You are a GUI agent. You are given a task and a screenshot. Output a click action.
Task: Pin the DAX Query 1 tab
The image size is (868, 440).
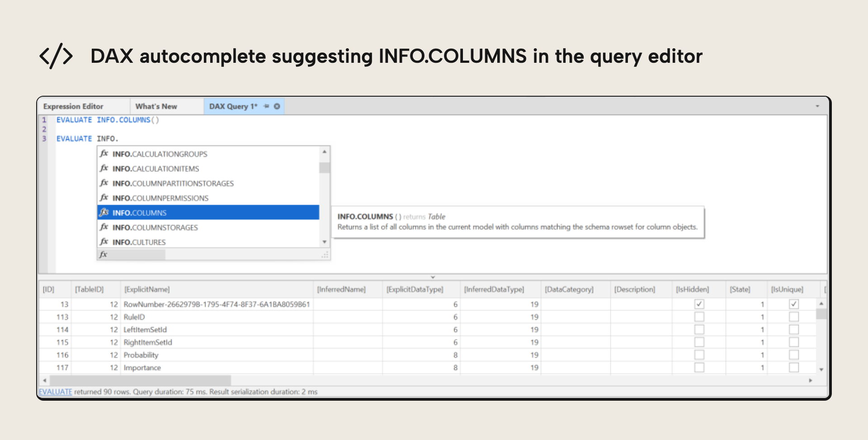[266, 106]
